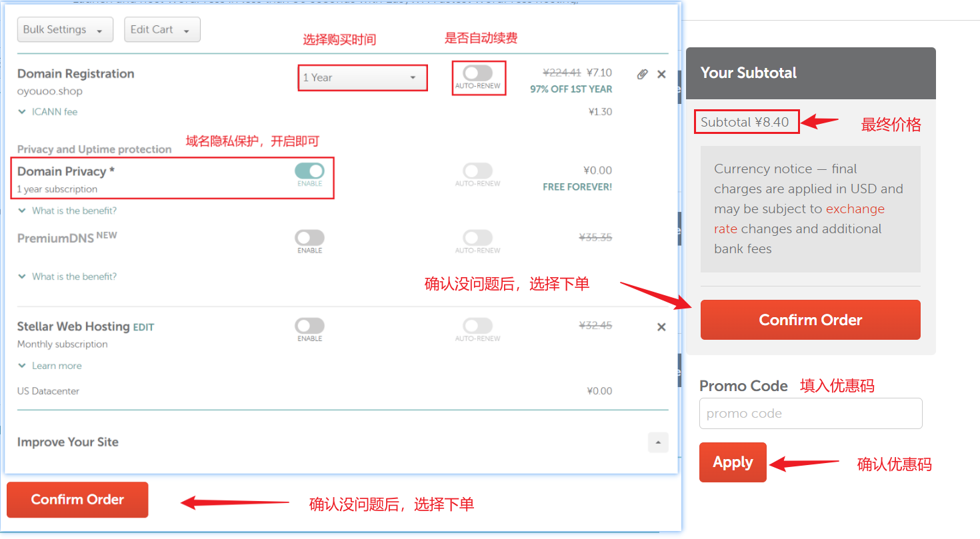This screenshot has width=980, height=539.
Task: Click Confirm Order in Your Subtotal panel
Action: (x=810, y=320)
